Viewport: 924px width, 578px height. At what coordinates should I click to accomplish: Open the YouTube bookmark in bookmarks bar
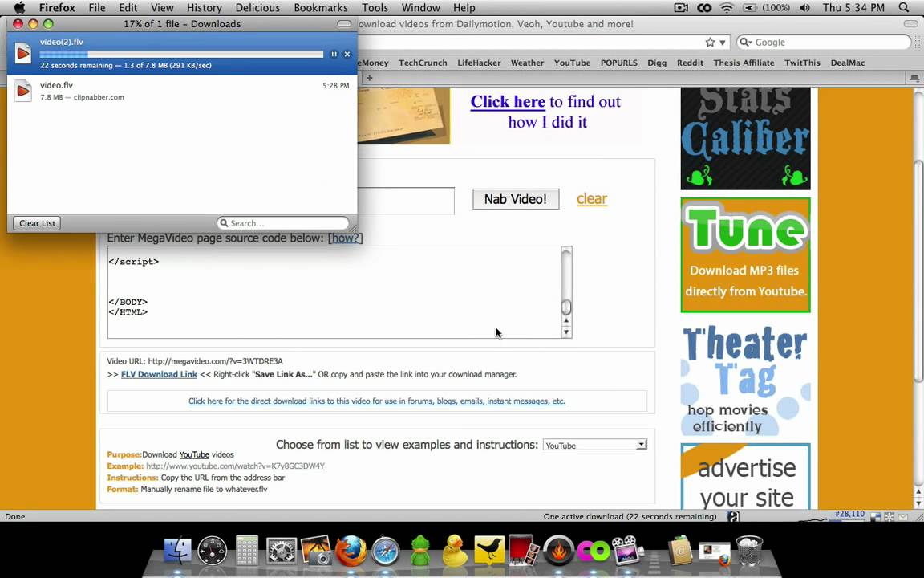(572, 63)
